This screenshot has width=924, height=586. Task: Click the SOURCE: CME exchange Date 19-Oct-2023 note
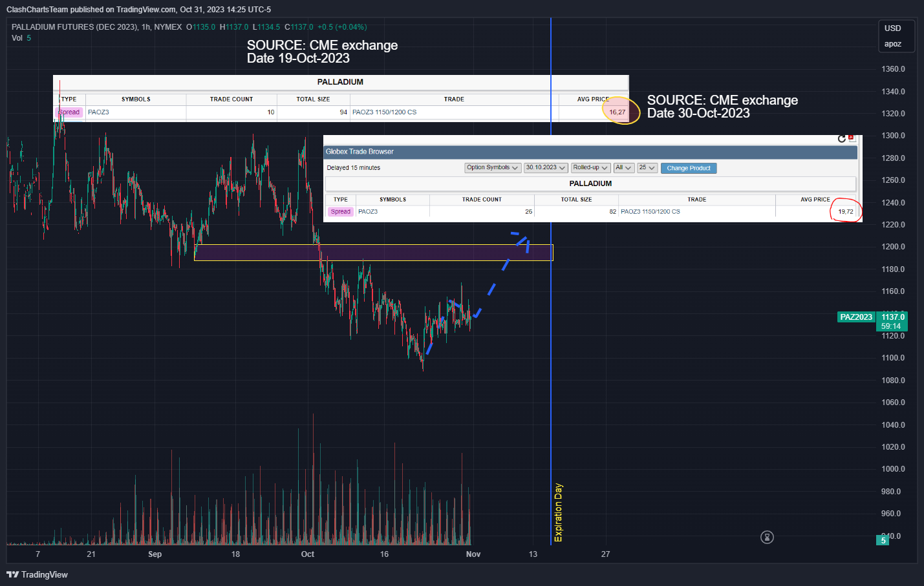[x=322, y=52]
